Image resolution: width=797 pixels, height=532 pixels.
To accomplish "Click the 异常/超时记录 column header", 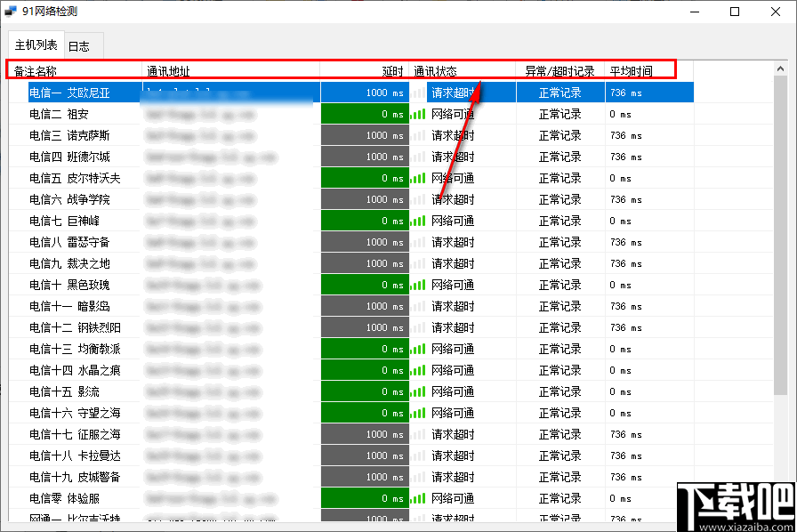I will click(560, 71).
